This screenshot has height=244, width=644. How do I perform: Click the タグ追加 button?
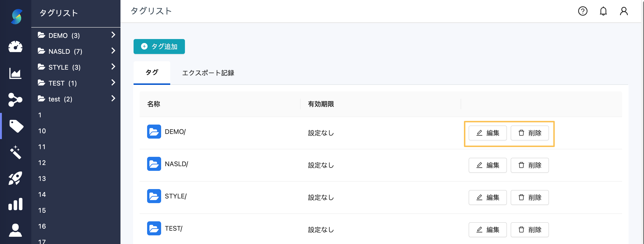coord(159,47)
